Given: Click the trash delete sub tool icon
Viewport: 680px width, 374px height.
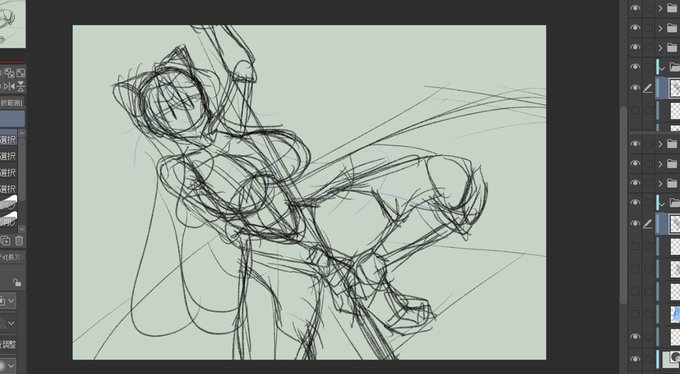Looking at the screenshot, I should point(19,241).
